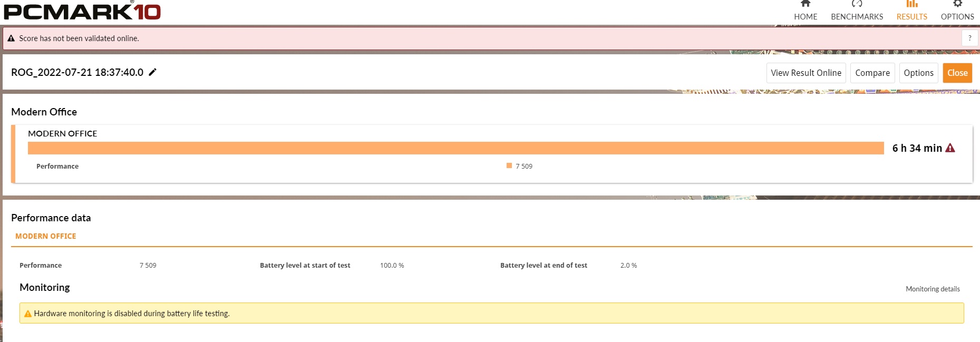Click the Results bar chart icon
Viewport: 980px width, 342px height.
tap(911, 4)
